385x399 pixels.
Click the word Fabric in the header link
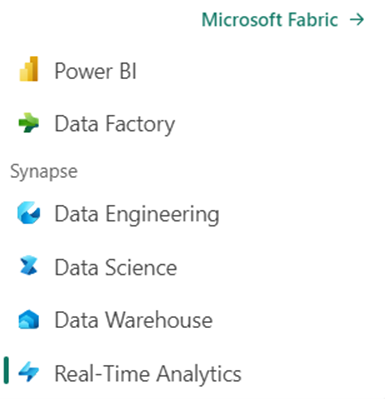coord(313,20)
